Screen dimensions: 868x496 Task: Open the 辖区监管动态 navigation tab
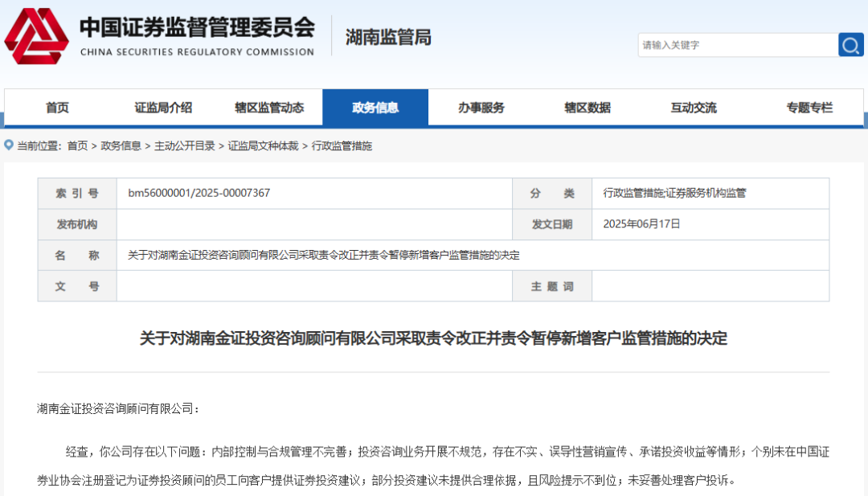click(x=269, y=108)
